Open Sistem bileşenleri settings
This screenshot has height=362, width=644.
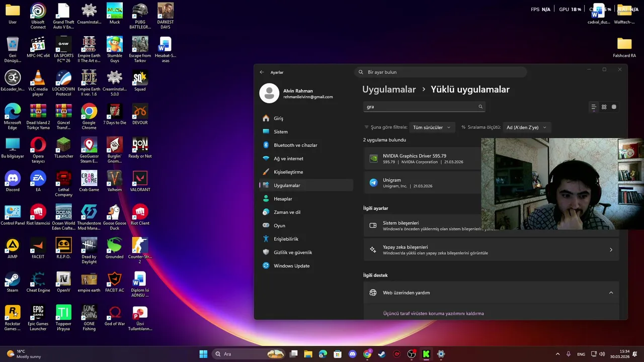click(x=491, y=226)
